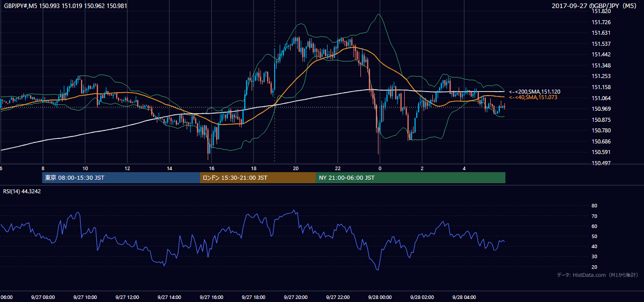Click hour tick 16 under the price chart
The height and width of the screenshot is (302, 644).
point(212,169)
